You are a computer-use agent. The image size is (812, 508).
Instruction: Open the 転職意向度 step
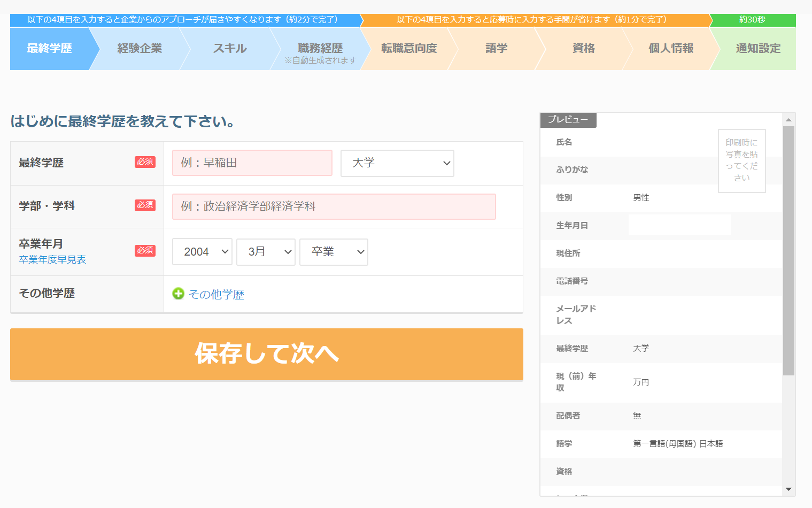coord(409,49)
